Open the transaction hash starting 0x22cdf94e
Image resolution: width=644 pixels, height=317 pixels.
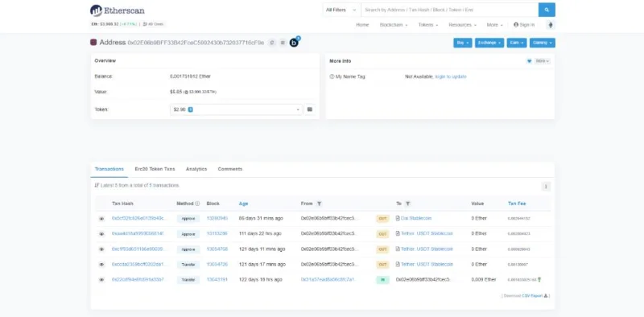pyautogui.click(x=138, y=279)
